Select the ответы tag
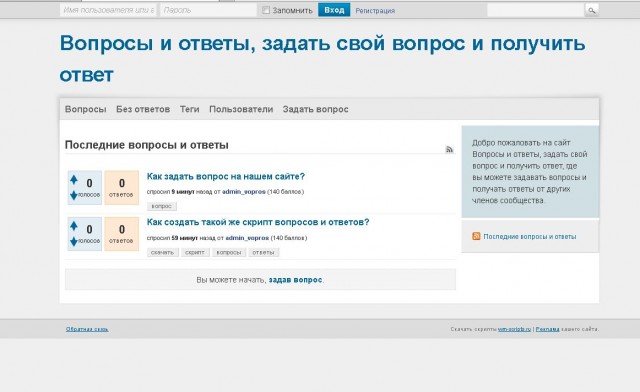This screenshot has width=640, height=392. point(263,252)
